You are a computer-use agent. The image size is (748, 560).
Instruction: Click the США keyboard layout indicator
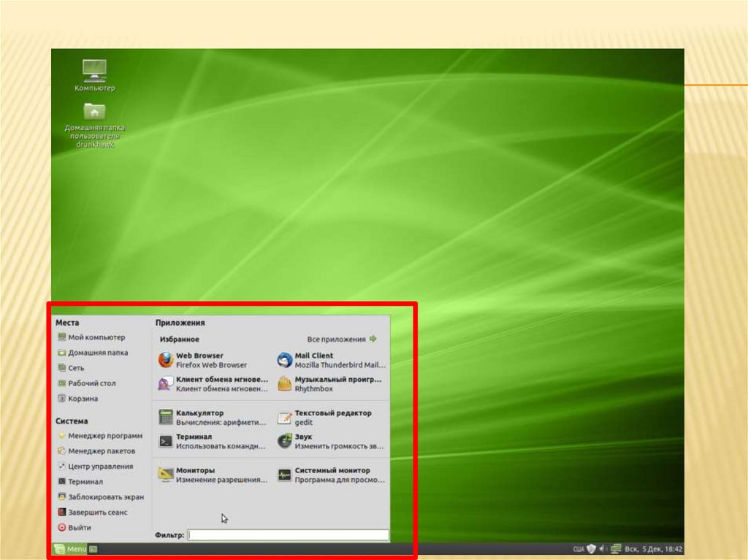pos(579,549)
